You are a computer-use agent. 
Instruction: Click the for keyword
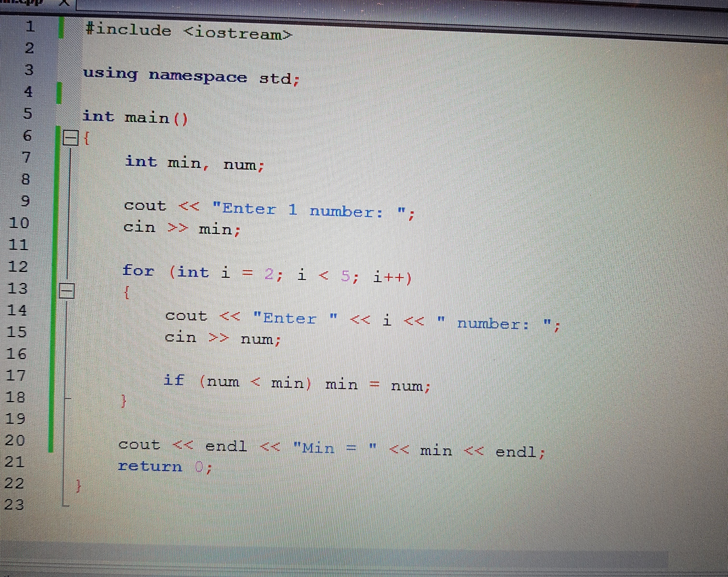coord(138,271)
